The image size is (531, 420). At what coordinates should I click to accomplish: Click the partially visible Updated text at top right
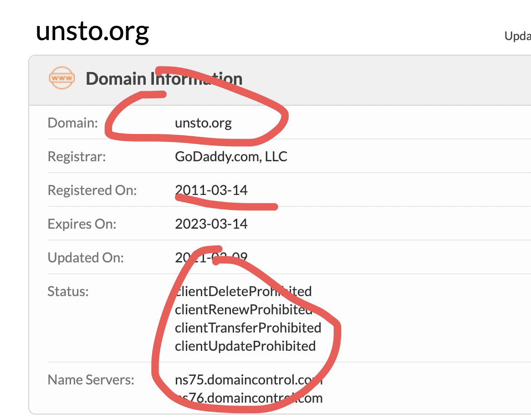point(518,36)
